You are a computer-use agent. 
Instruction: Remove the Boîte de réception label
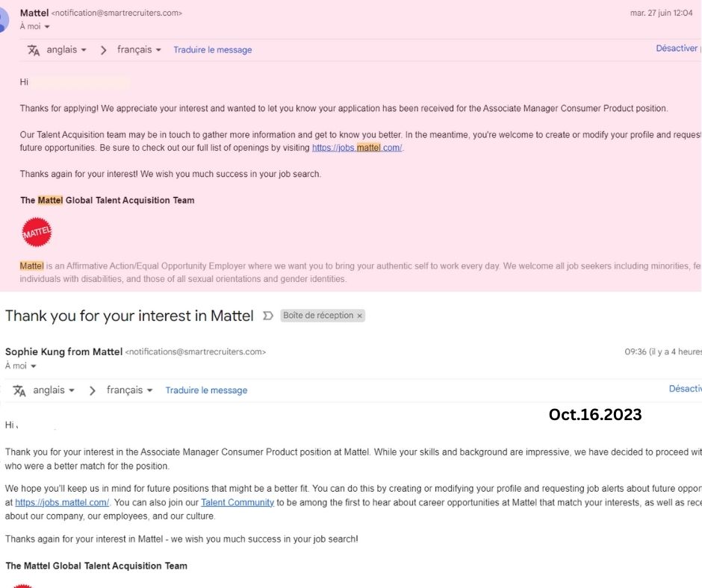tap(359, 316)
